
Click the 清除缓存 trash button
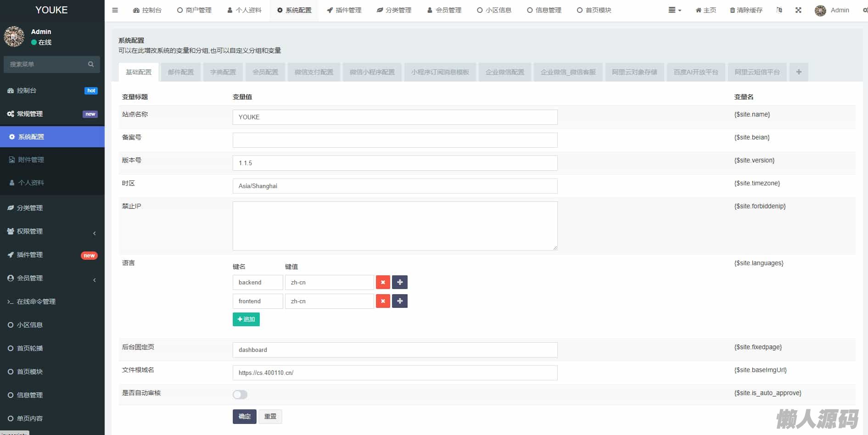(746, 10)
